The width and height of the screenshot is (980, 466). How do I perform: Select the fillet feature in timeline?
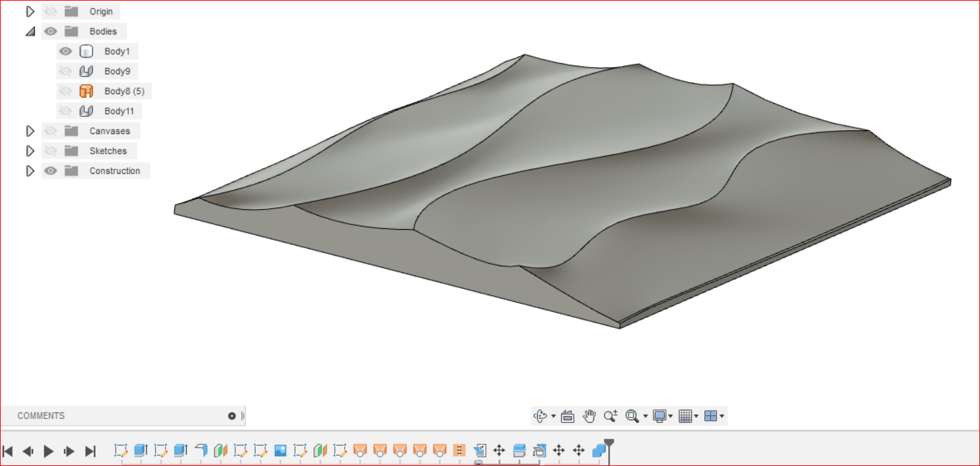[201, 451]
